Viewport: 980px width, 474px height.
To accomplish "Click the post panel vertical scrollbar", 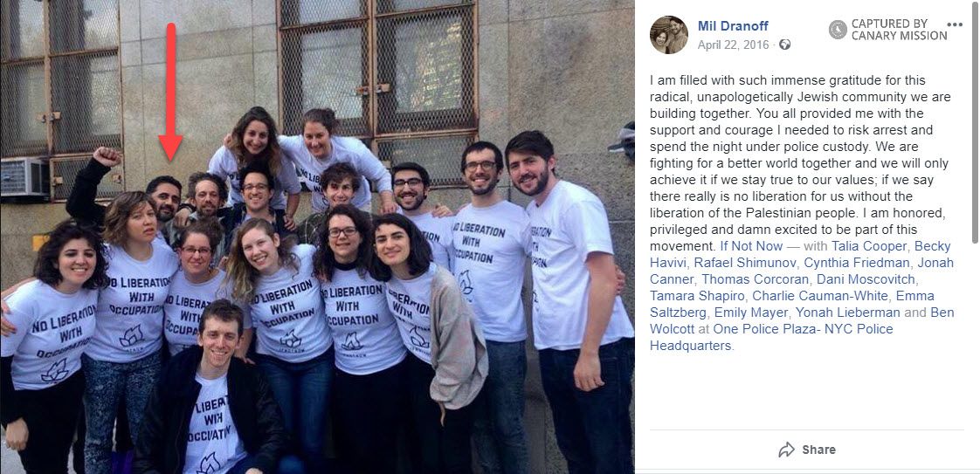I will [975, 122].
